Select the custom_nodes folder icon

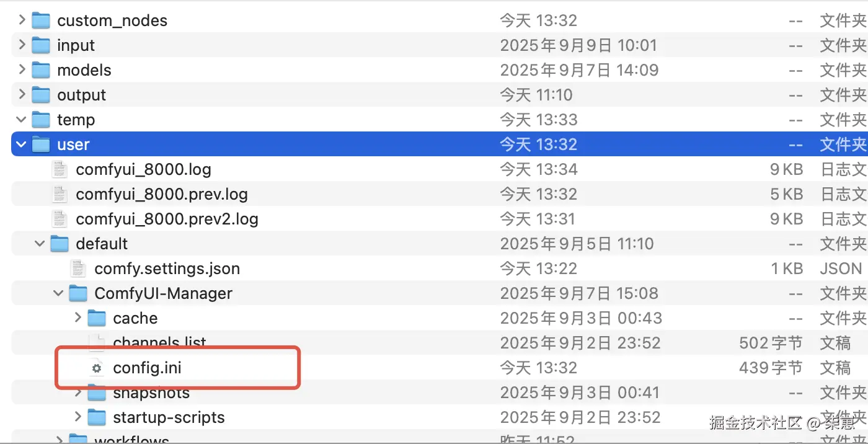pyautogui.click(x=41, y=20)
